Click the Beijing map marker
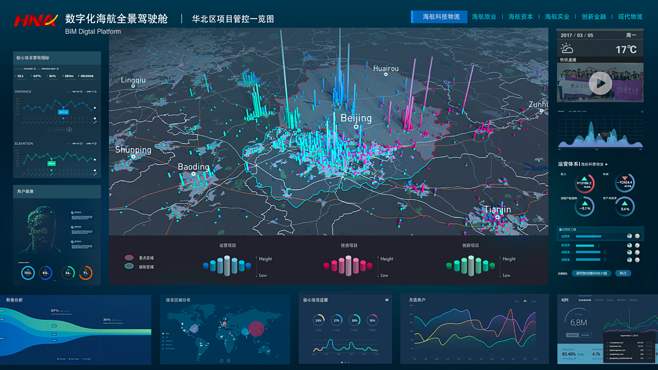Image resolution: width=658 pixels, height=370 pixels. tap(356, 126)
